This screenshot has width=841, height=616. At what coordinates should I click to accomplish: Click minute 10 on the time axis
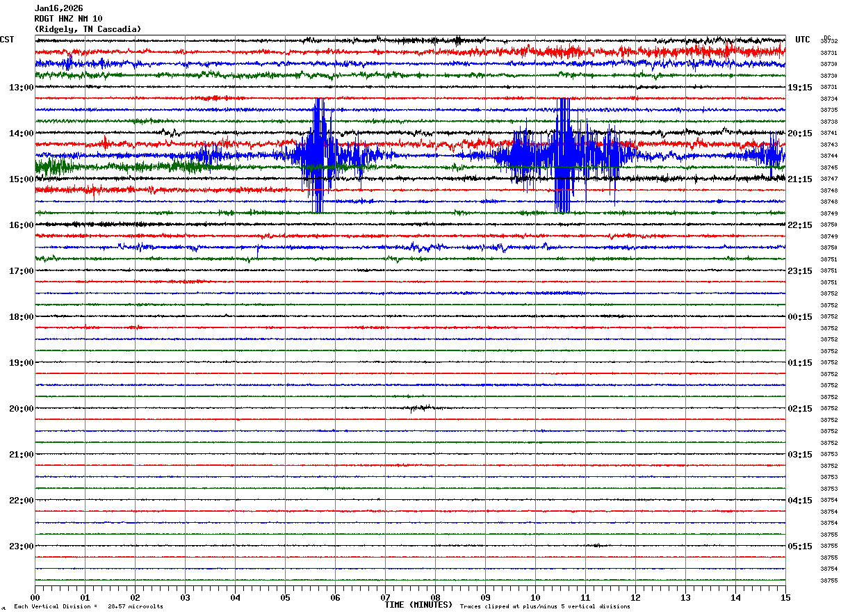click(x=535, y=597)
